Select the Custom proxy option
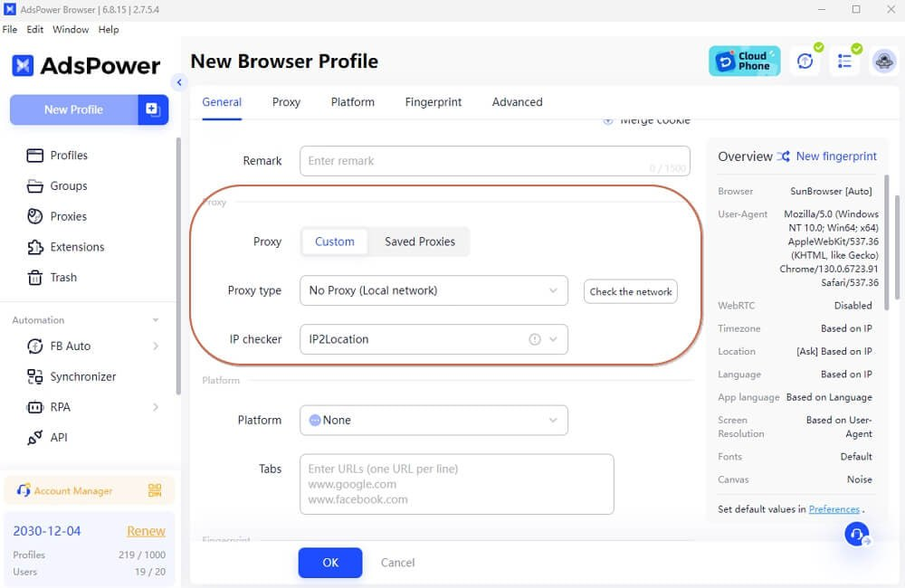 [335, 242]
